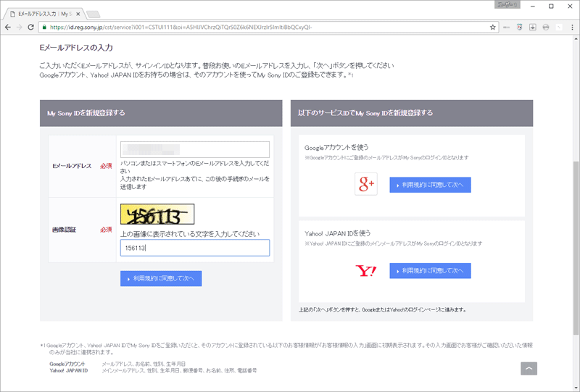Click the browser forward arrow
The width and height of the screenshot is (580, 392).
coord(20,27)
